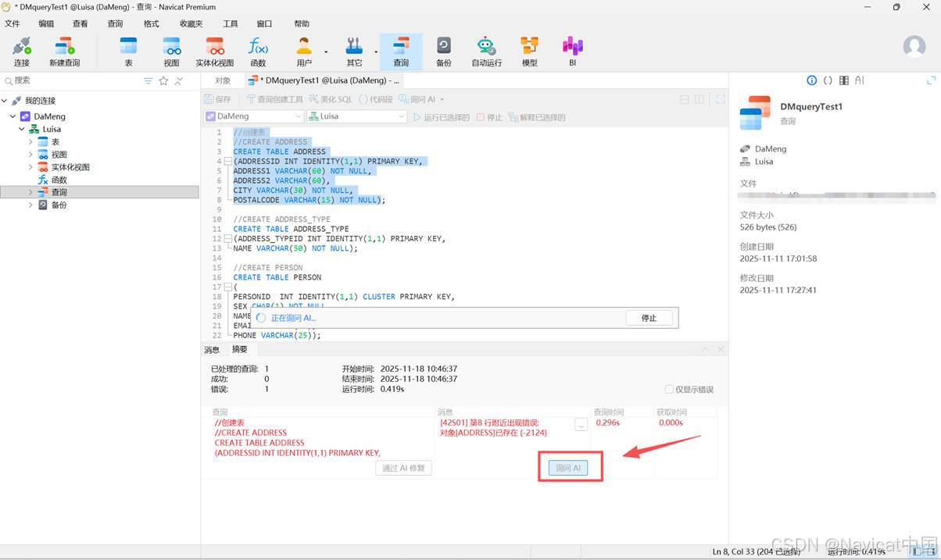Screen dimensions: 941x560
Task: Collapse the Luisa schema node
Action: (x=22, y=129)
